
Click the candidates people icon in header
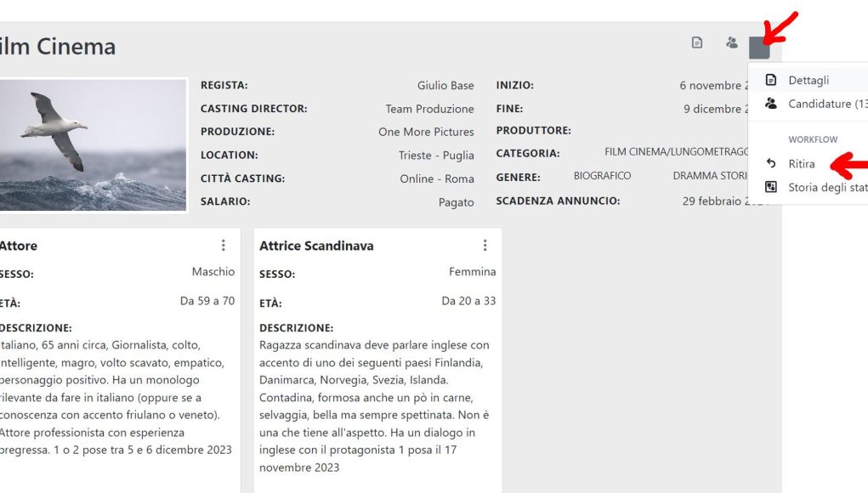tap(732, 42)
